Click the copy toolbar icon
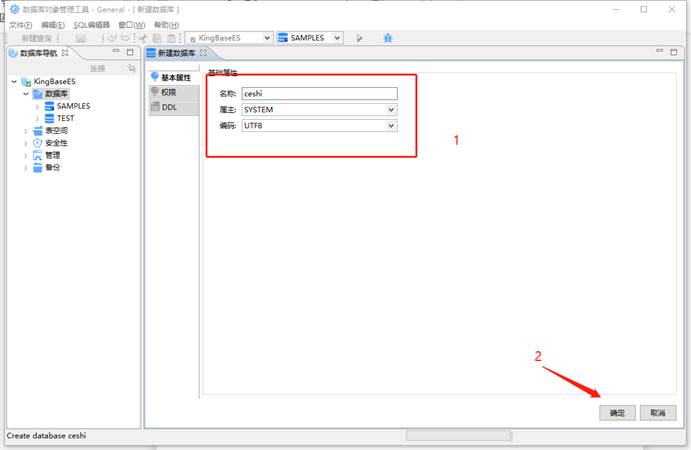This screenshot has width=691, height=450. click(x=157, y=38)
